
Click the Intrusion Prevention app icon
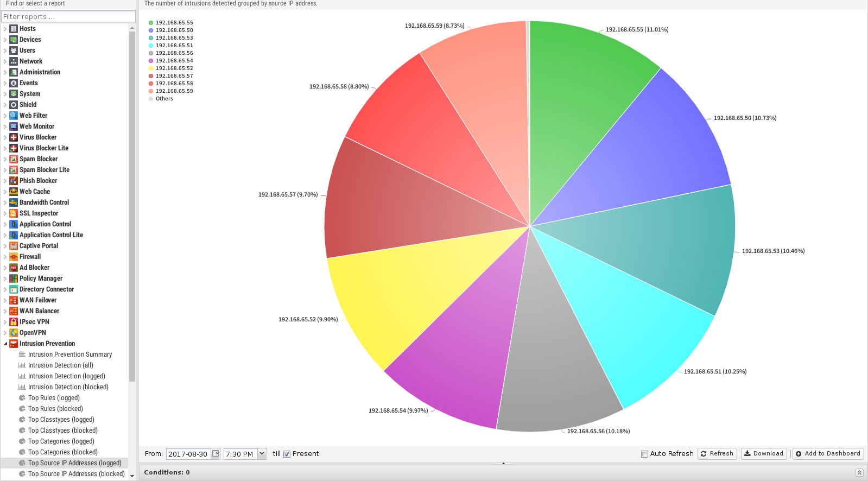14,344
